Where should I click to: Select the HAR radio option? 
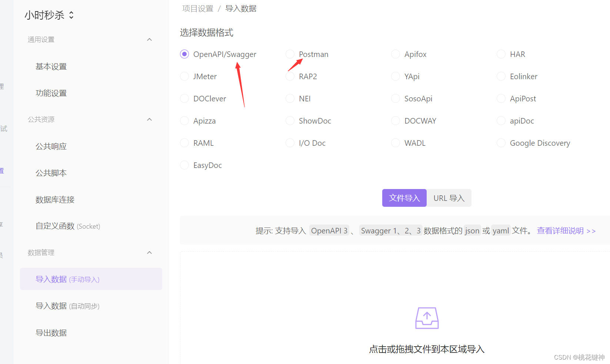(501, 54)
